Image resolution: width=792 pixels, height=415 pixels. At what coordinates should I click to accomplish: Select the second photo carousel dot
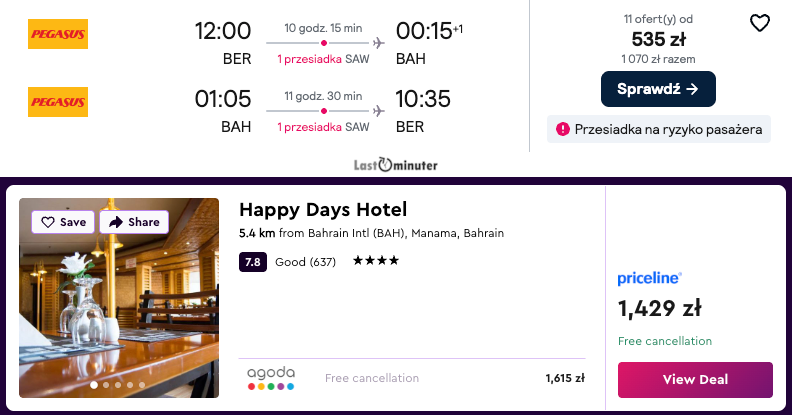coord(106,384)
